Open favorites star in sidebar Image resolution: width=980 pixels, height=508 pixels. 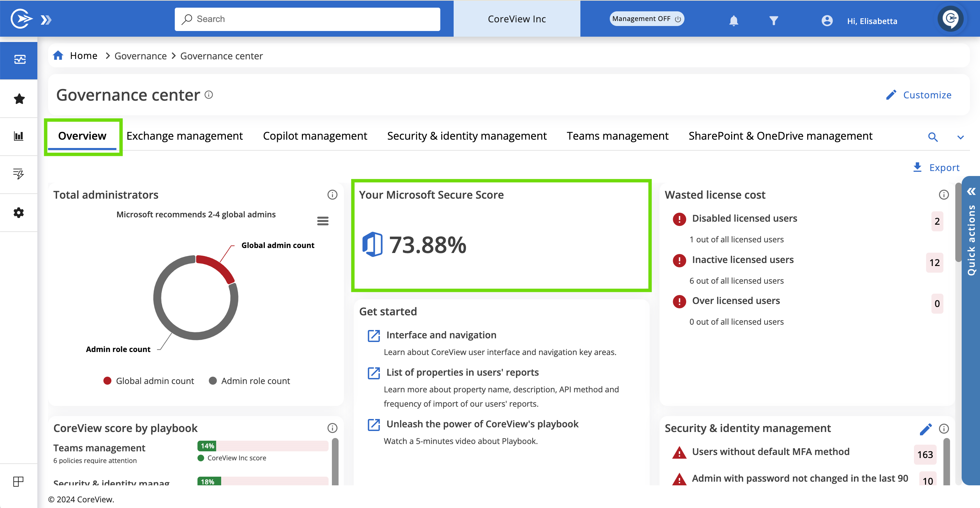click(x=19, y=99)
